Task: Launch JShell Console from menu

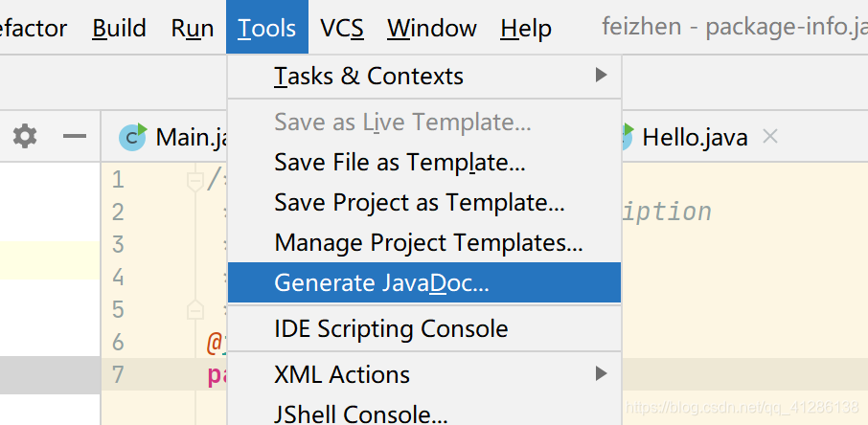Action: point(360,414)
